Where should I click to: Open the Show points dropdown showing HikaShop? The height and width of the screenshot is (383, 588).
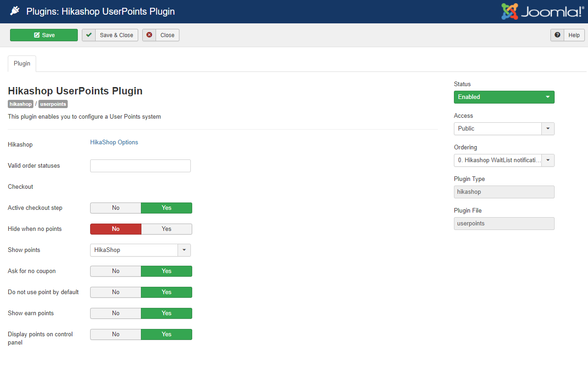[x=140, y=250]
